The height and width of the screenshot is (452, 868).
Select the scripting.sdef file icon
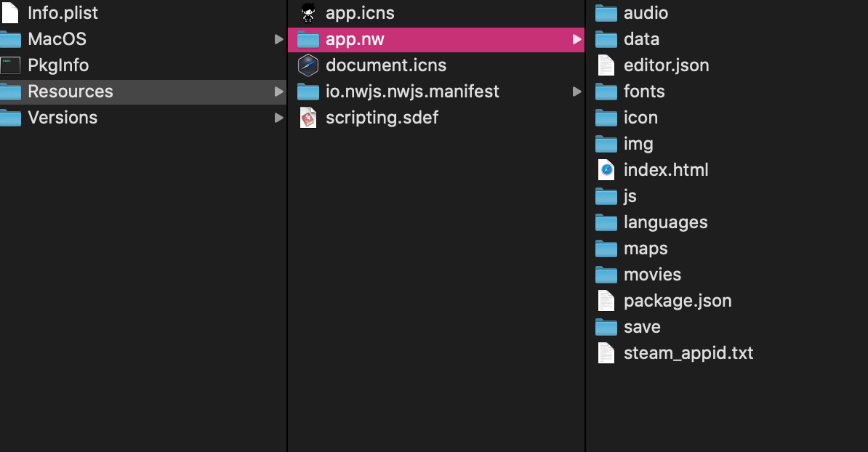pyautogui.click(x=309, y=118)
